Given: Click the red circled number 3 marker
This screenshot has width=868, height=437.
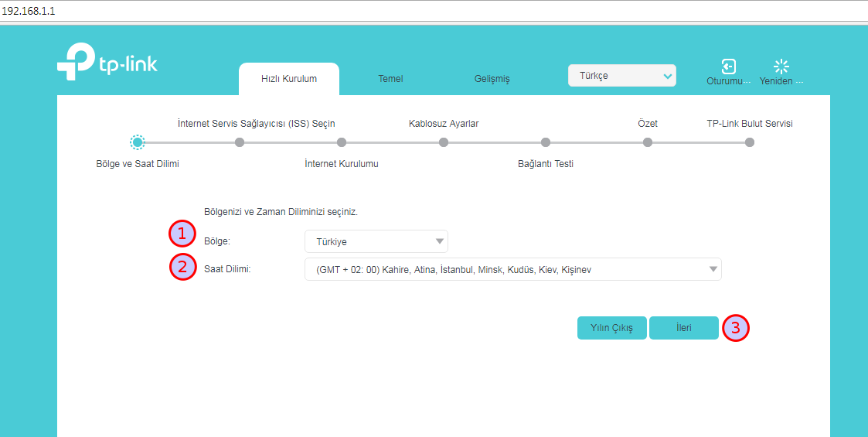Looking at the screenshot, I should pyautogui.click(x=736, y=328).
